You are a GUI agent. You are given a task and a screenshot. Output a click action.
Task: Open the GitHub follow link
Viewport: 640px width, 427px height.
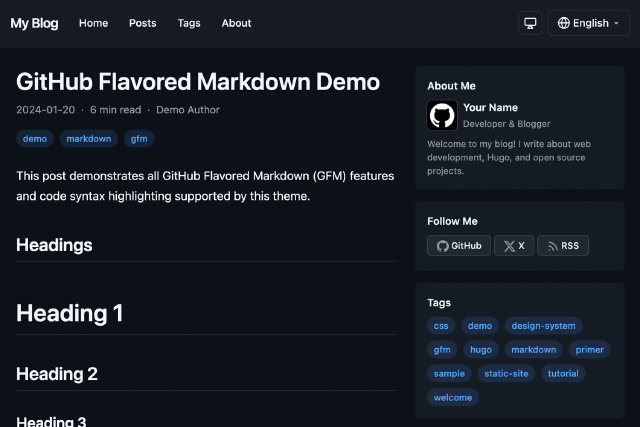pos(458,245)
